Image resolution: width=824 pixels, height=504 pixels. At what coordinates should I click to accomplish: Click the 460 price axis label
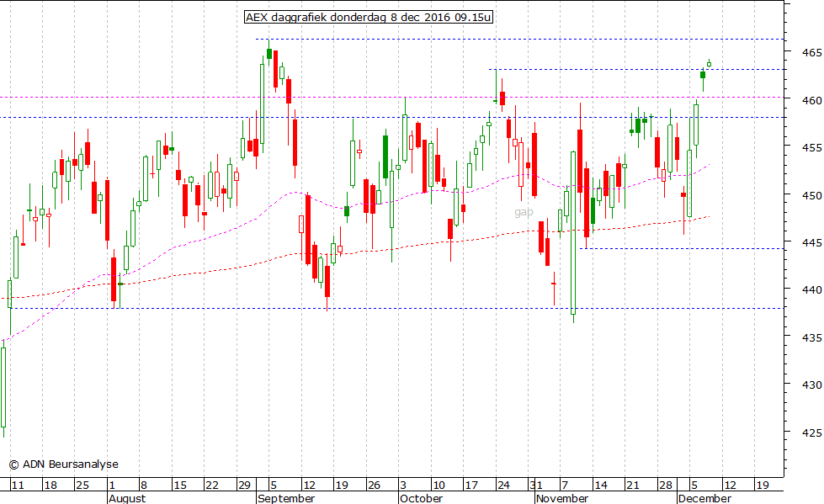pos(812,100)
